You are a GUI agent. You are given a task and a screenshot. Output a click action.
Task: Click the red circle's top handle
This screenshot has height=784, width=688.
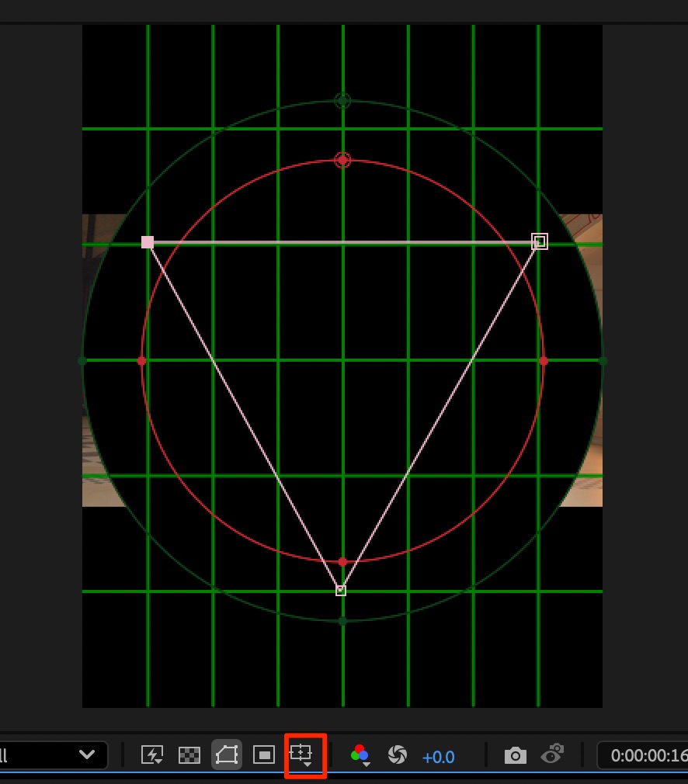click(x=342, y=160)
